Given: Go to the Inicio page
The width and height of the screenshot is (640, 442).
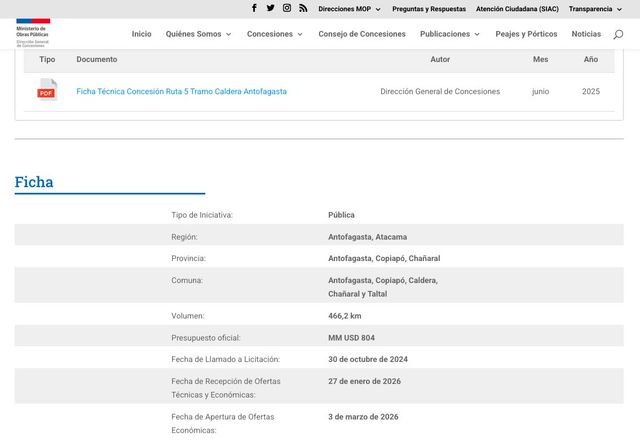Looking at the screenshot, I should coord(141,34).
